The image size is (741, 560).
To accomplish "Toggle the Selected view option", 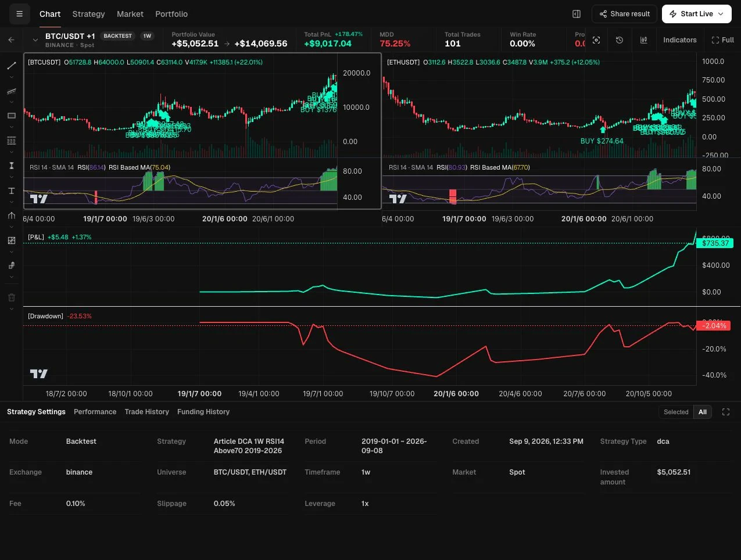I will tap(676, 412).
